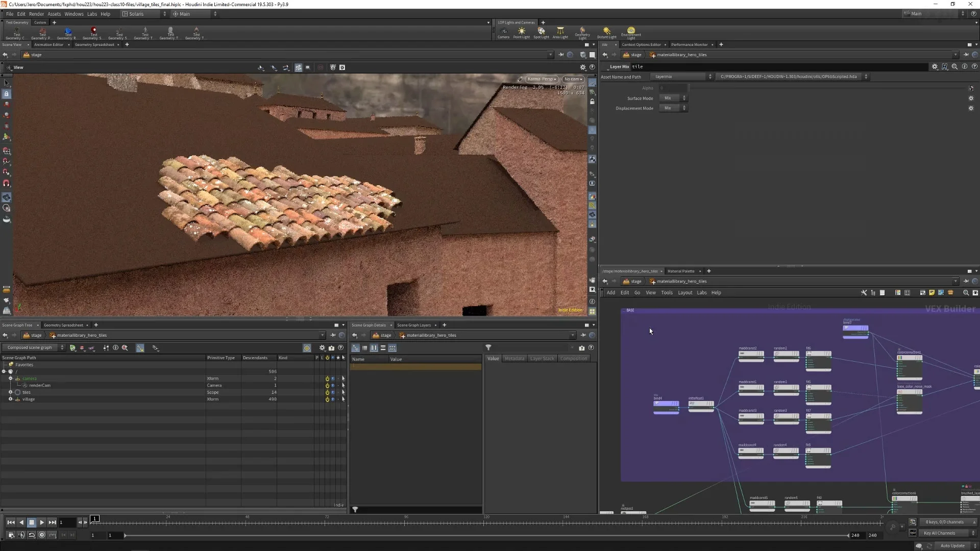
Task: Toggle activation power icon for tiles
Action: point(327,392)
